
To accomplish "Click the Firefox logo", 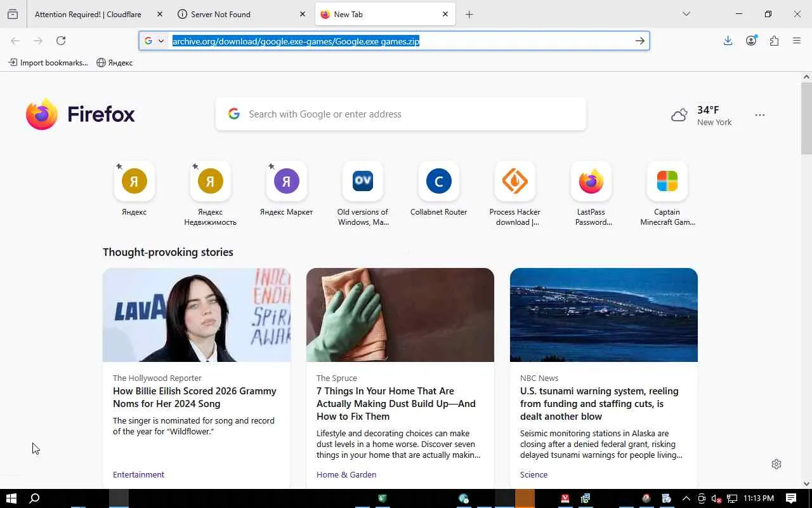I will 81,114.
